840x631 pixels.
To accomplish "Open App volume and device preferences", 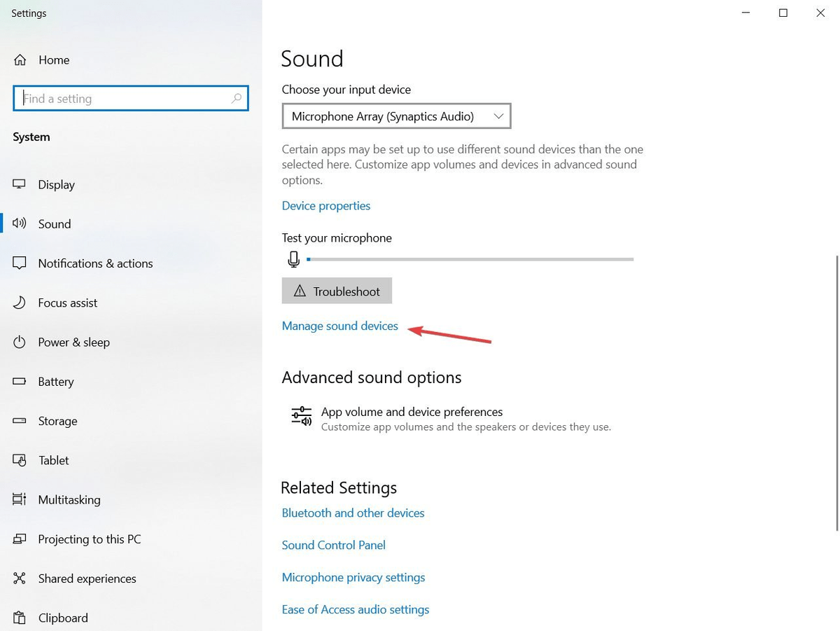I will click(x=412, y=412).
